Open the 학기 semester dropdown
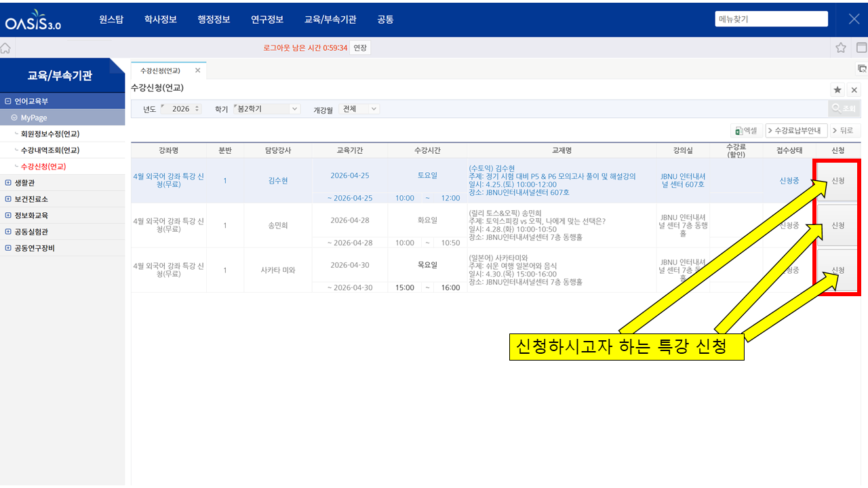 click(x=294, y=108)
